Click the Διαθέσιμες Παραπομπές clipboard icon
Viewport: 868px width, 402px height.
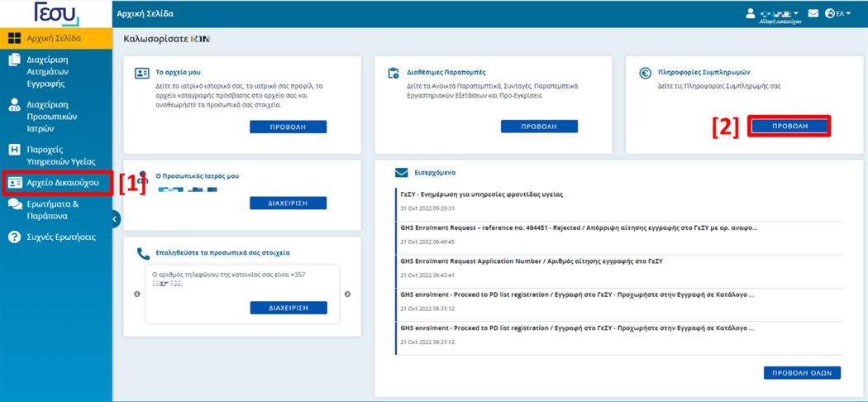(393, 73)
